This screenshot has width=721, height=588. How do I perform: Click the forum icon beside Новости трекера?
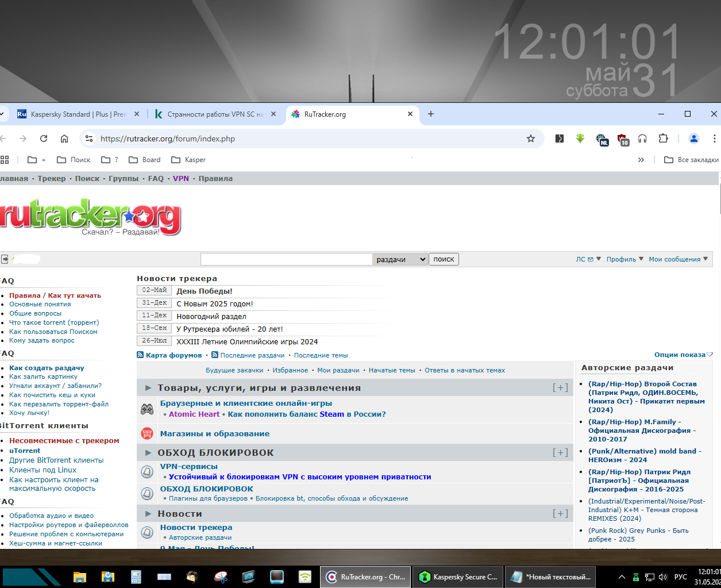(147, 532)
